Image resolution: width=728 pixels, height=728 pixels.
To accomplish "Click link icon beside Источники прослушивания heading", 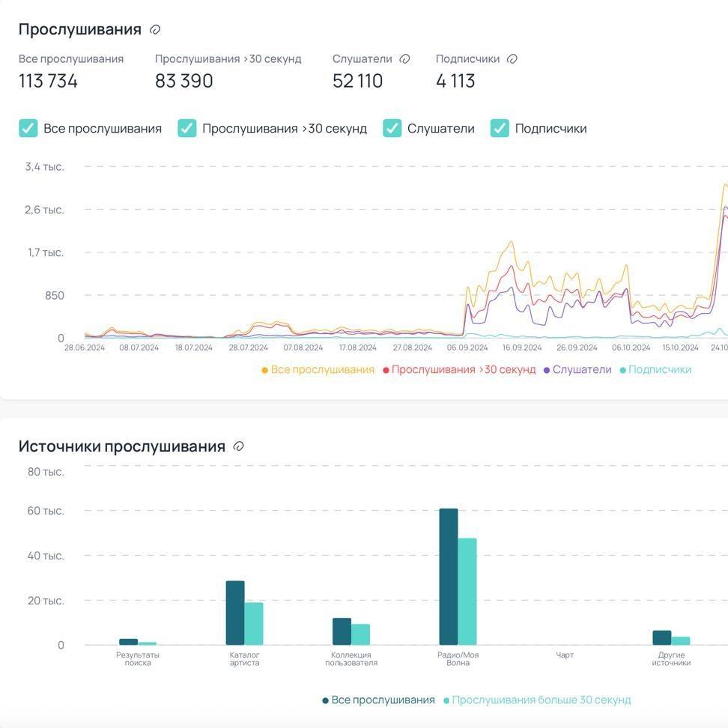I will click(239, 446).
